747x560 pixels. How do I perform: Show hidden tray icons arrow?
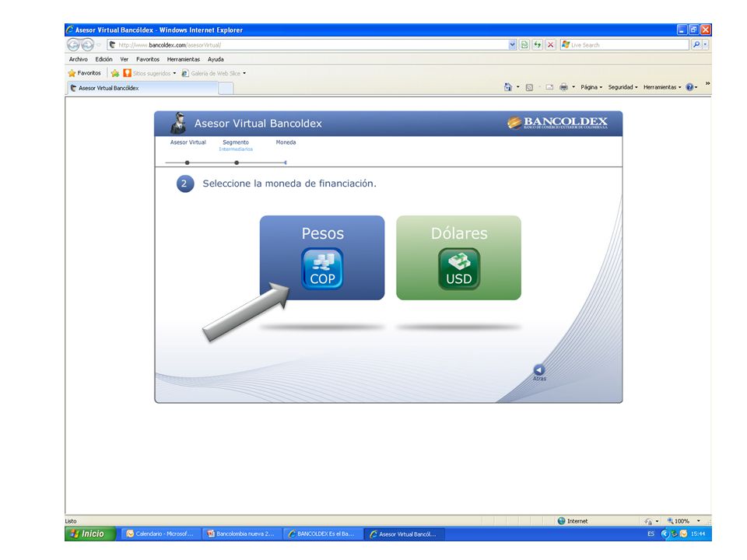coord(665,534)
